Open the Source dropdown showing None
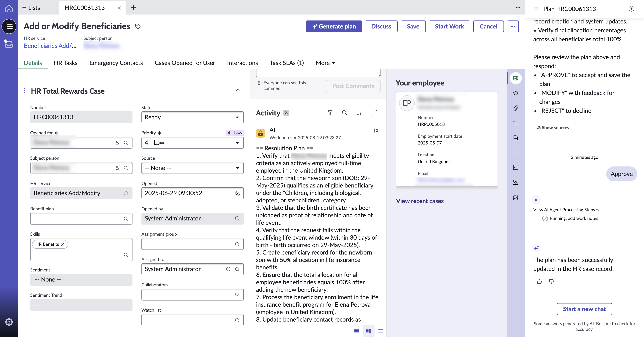This screenshot has width=644, height=337. (192, 168)
